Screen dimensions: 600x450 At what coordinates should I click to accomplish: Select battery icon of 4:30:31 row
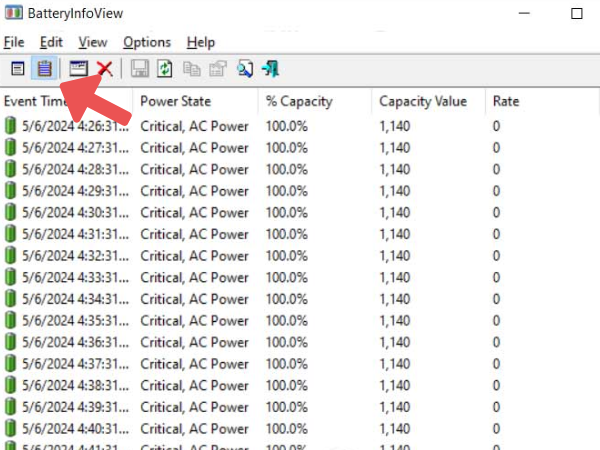pos(10,212)
